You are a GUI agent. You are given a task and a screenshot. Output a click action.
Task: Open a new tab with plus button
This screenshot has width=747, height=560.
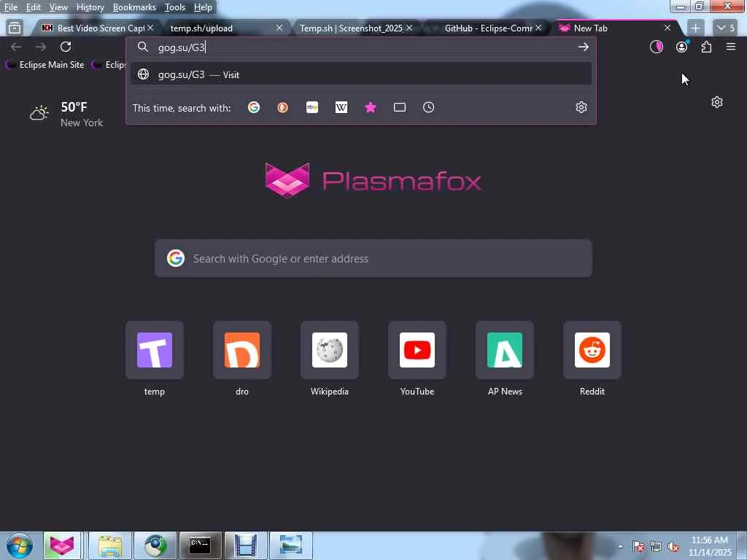695,28
